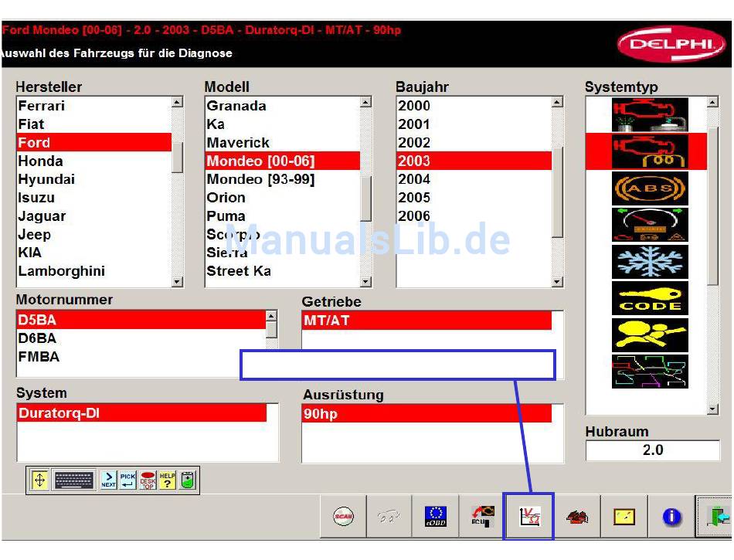Click the PICK enter icon
The width and height of the screenshot is (734, 560).
(127, 480)
